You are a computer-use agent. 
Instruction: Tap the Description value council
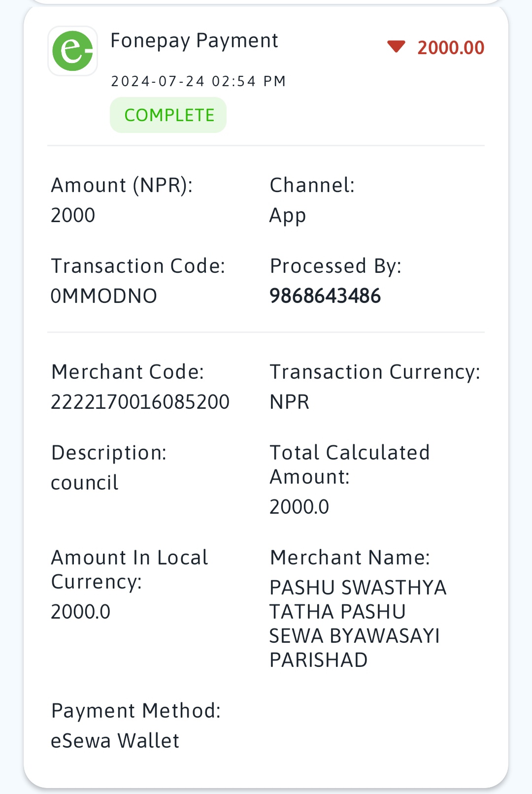[x=85, y=483]
